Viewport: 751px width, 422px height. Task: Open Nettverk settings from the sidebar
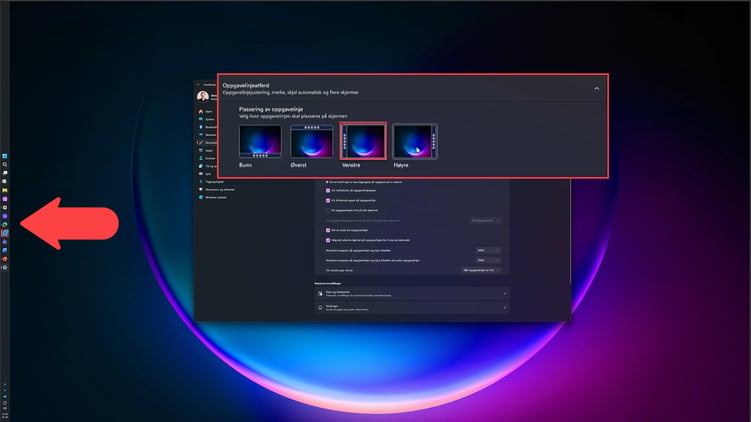pos(207,135)
